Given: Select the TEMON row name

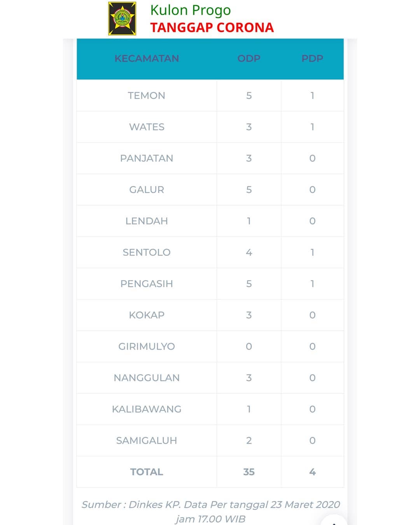Looking at the screenshot, I should [x=147, y=96].
